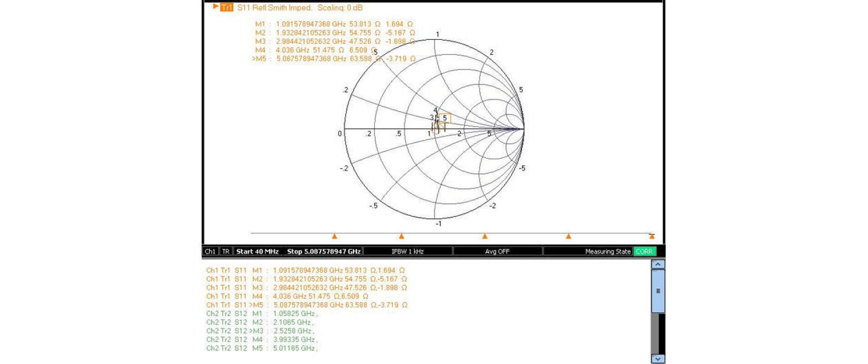The width and height of the screenshot is (868, 364).
Task: Select list row Ch2 Tr2 S12 M1 1.05825 GHz
Action: [262, 314]
